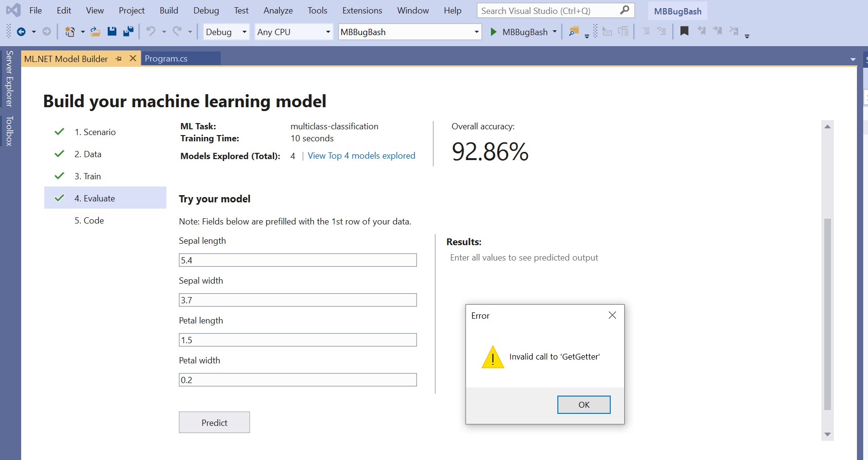Click inside the Sepal length input field
Screen dimensions: 868x460
tap(298, 260)
